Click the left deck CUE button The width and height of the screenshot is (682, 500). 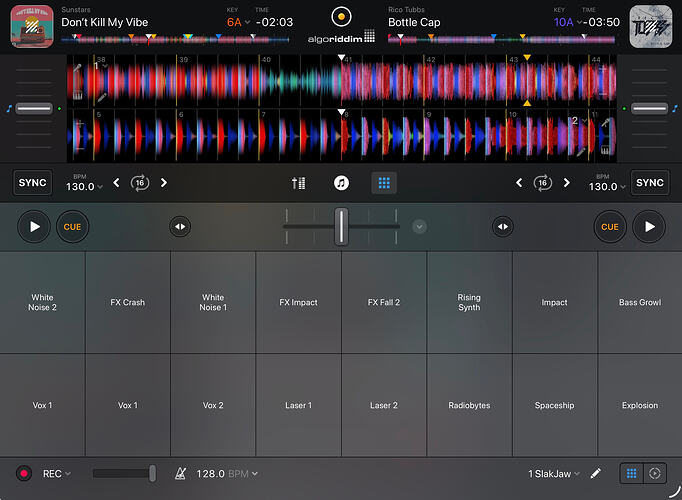point(72,227)
